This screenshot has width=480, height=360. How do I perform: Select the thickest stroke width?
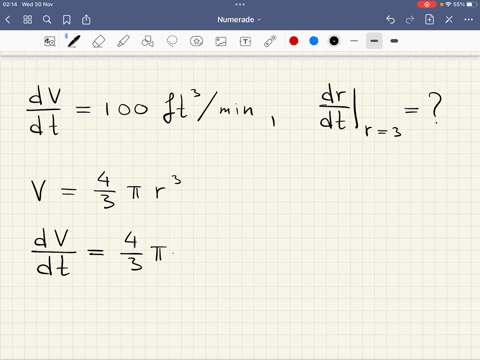click(394, 41)
